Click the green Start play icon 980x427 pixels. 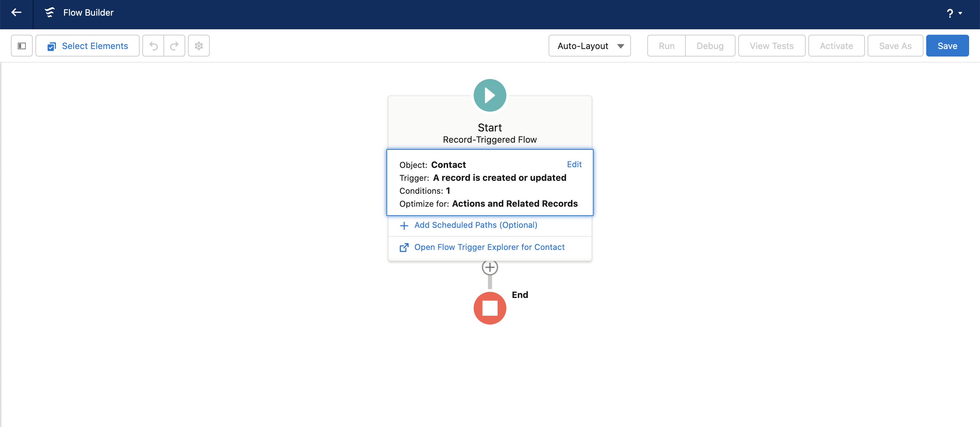coord(490,95)
